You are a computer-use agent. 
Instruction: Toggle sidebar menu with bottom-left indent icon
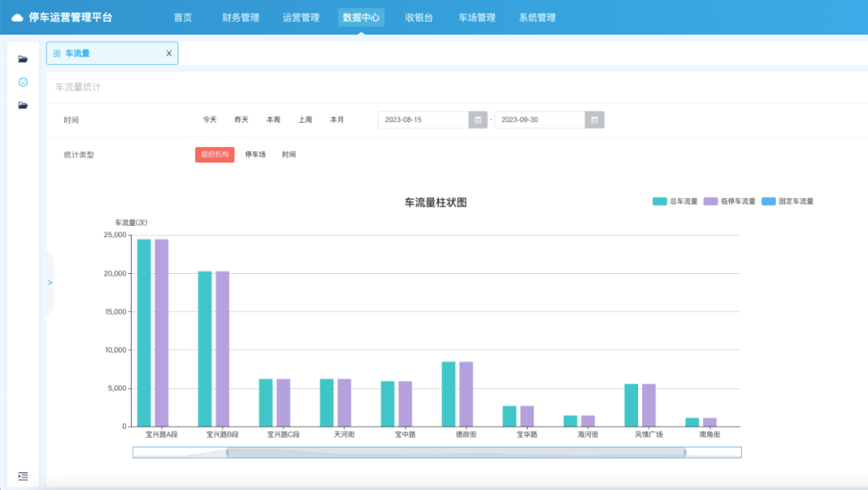pos(23,476)
